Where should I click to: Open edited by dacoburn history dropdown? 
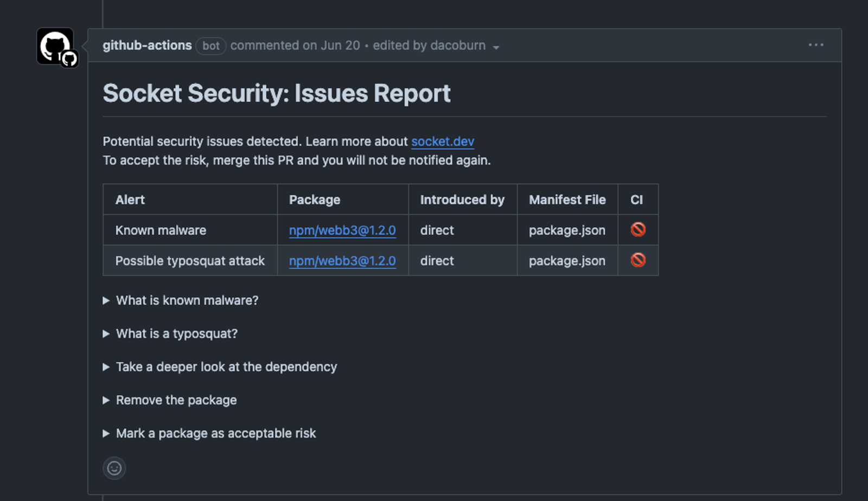(436, 46)
